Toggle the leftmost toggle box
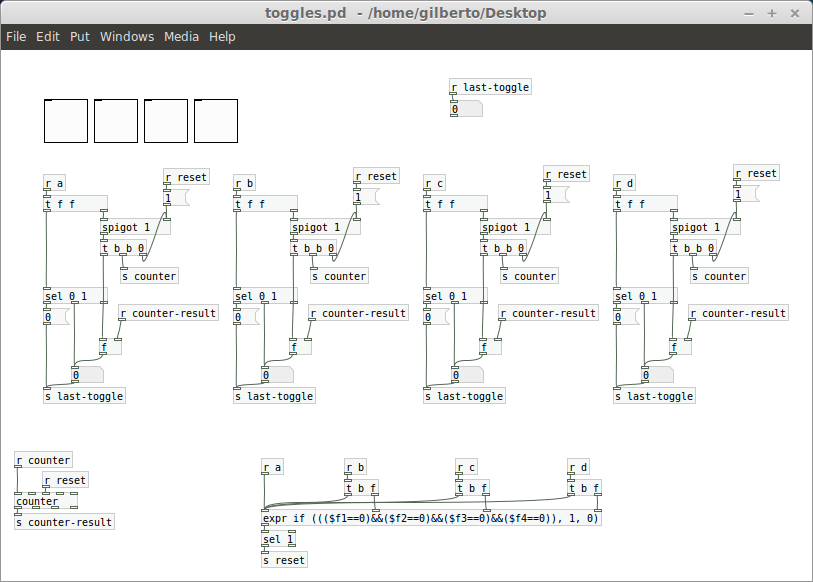Viewport: 813px width, 582px height. [66, 121]
